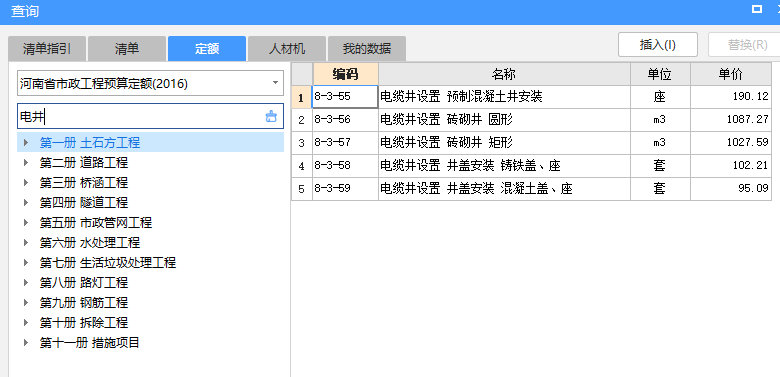Screen dimensions: 780x377
Task: Select 井盖安装 混凝土盖、座 name cell
Action: tap(504, 189)
